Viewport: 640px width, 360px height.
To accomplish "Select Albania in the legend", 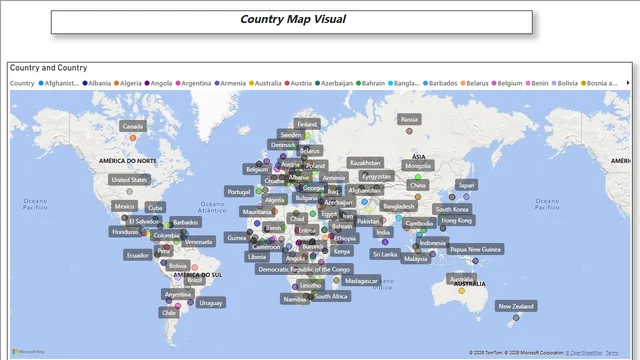I will pos(96,83).
